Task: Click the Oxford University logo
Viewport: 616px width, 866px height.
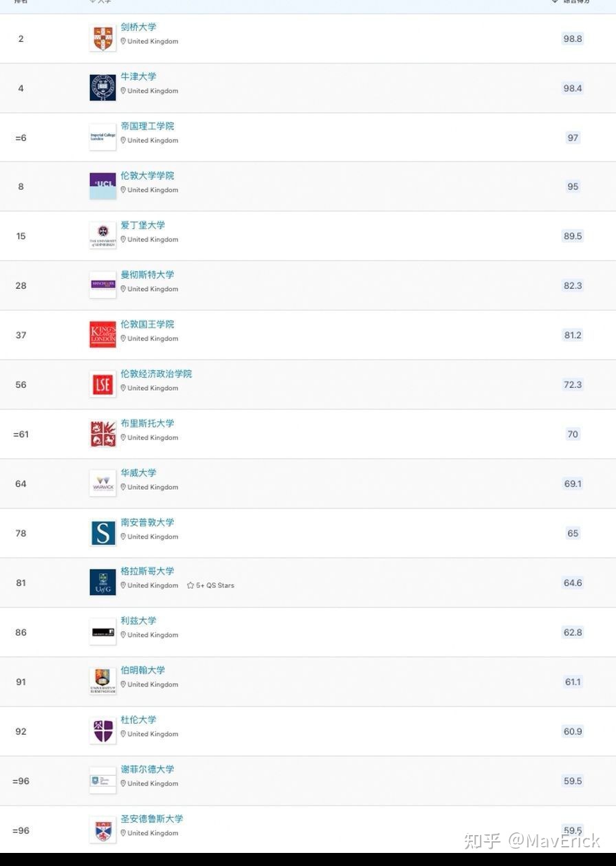Action: coord(102,88)
